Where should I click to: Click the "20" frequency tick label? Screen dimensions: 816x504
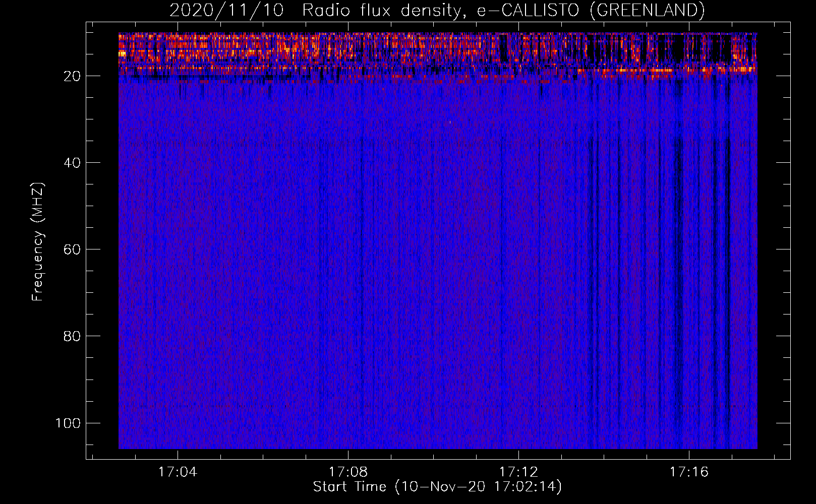pyautogui.click(x=72, y=76)
